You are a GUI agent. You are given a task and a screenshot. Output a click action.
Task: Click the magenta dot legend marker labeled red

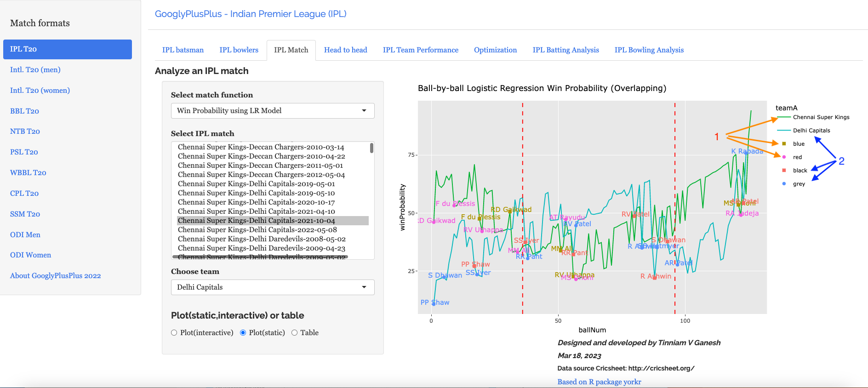click(x=784, y=157)
